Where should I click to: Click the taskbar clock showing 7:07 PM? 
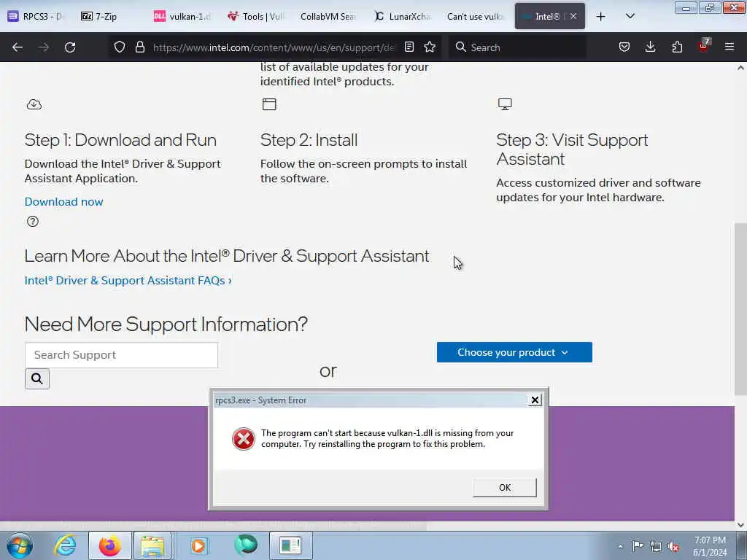point(710,546)
